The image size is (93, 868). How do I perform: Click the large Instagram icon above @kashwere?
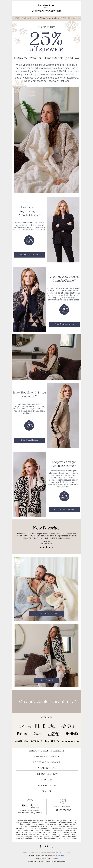[x=63, y=801]
